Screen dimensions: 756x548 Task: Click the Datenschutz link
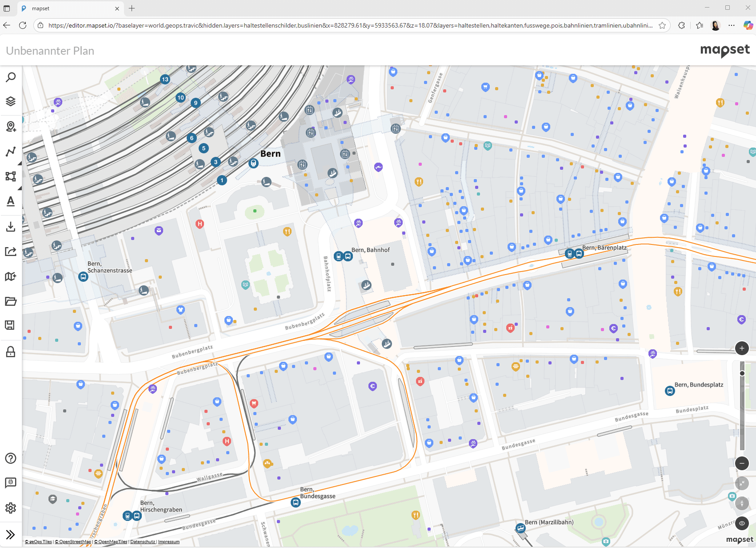143,542
